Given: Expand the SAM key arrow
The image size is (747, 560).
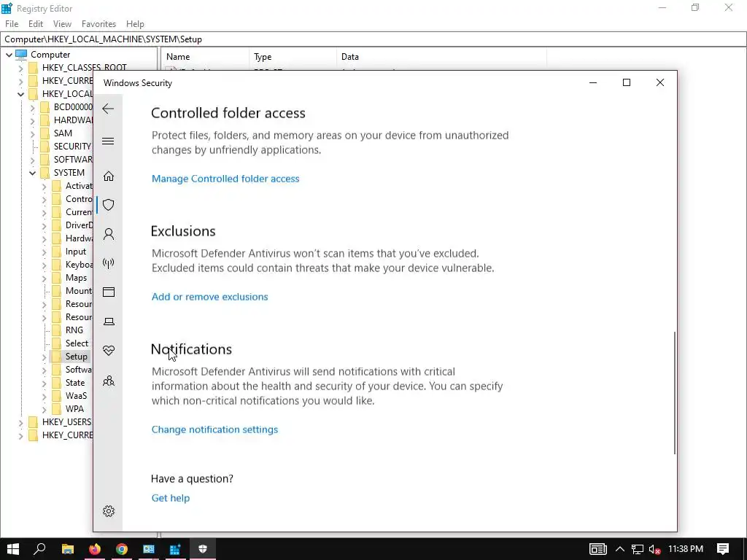Looking at the screenshot, I should (32, 134).
